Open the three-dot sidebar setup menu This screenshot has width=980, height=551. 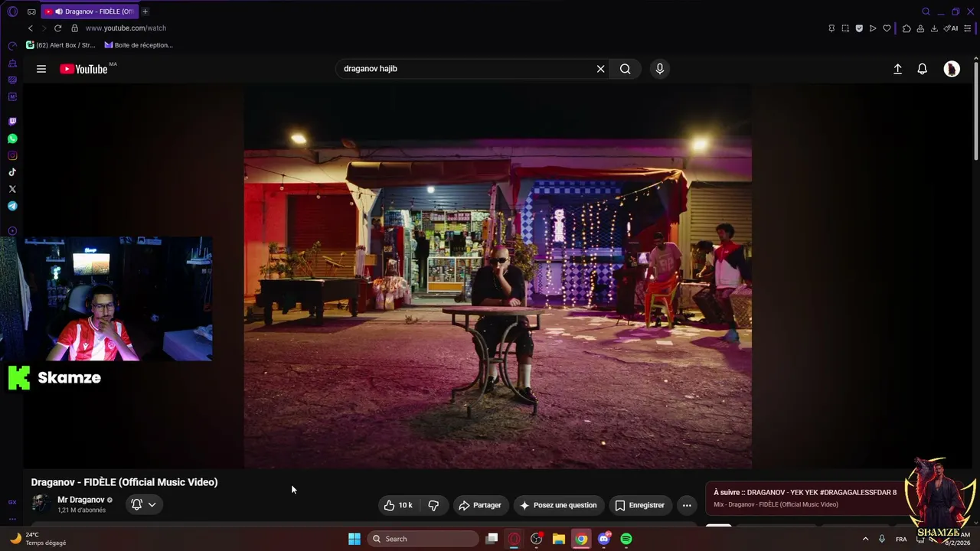coord(12,518)
